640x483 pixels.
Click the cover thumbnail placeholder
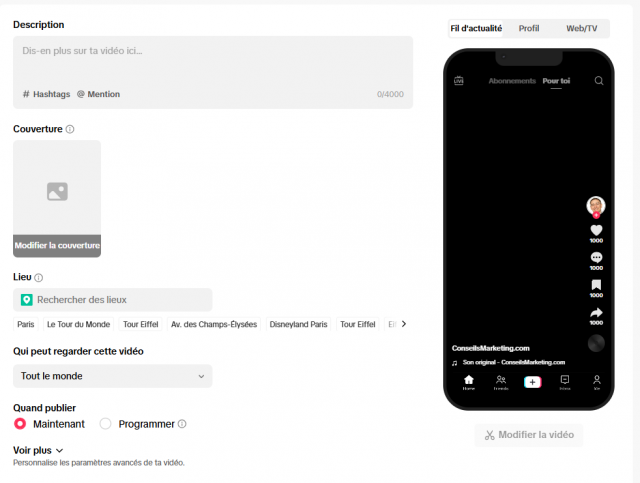click(57, 199)
